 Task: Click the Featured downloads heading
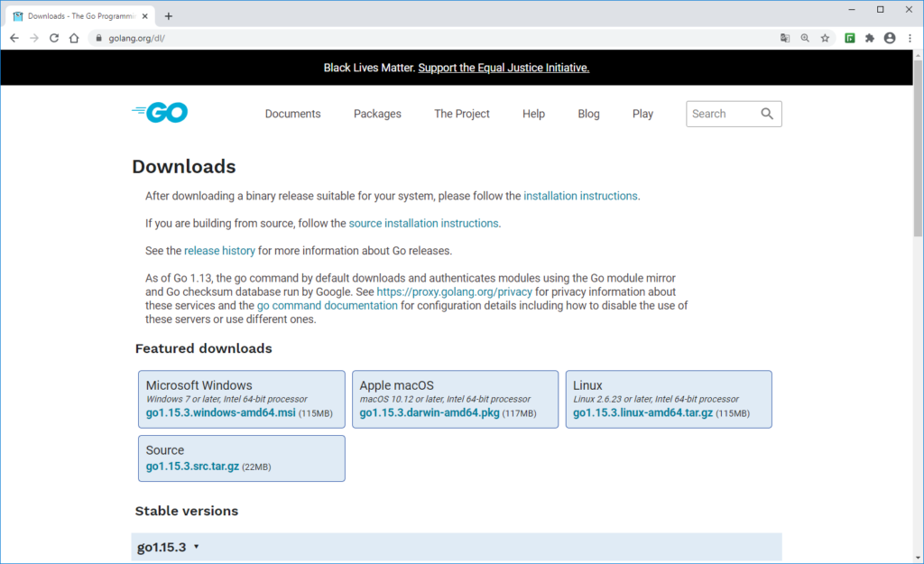(203, 348)
